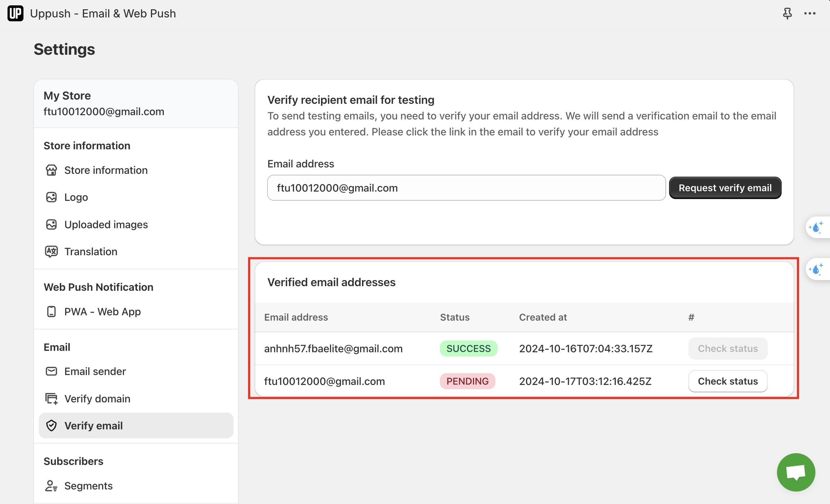Check status for ftu10012000@gmail.com

point(727,381)
